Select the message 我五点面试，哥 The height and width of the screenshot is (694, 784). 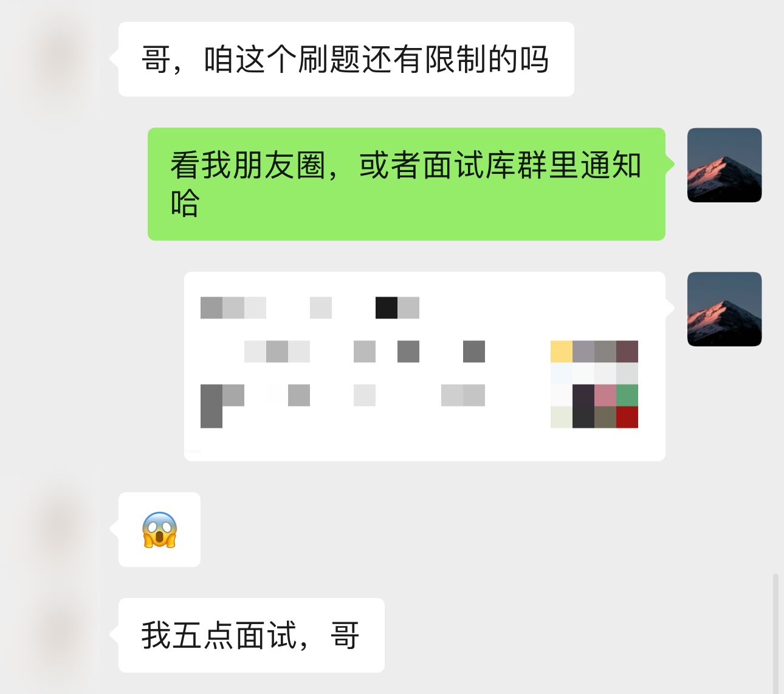click(x=252, y=635)
